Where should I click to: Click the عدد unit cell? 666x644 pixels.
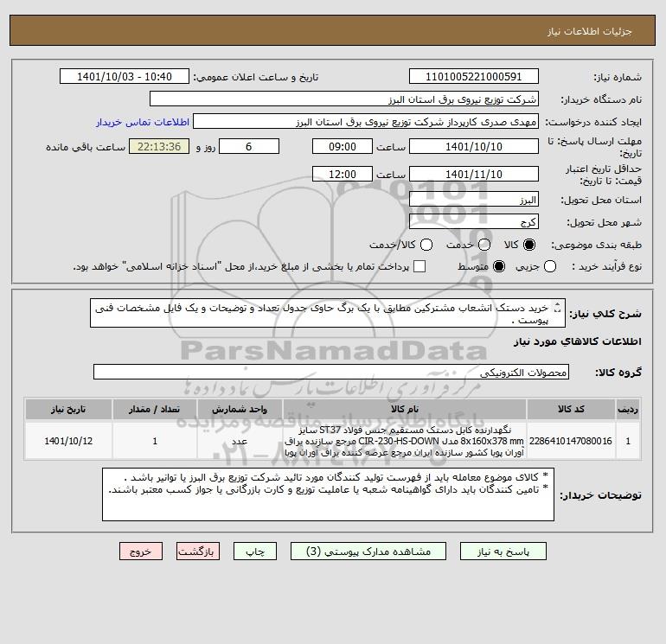tap(240, 441)
